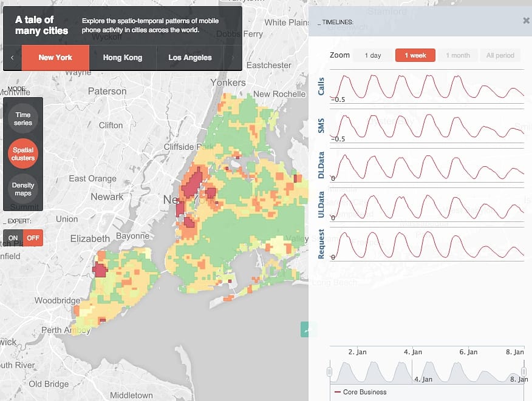
Task: Select the All period zoom option
Action: tap(500, 55)
